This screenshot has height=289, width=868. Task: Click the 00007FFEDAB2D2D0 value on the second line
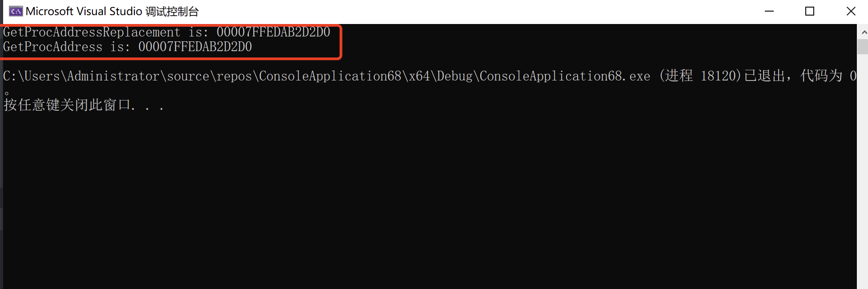[195, 47]
